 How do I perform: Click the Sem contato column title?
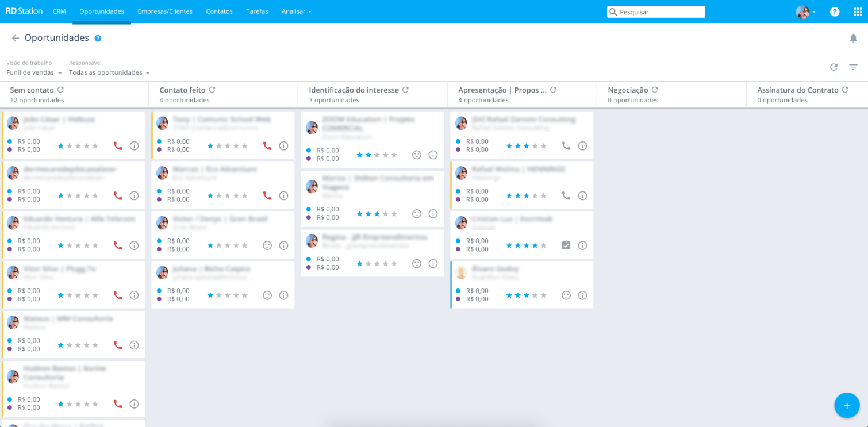pyautogui.click(x=32, y=90)
